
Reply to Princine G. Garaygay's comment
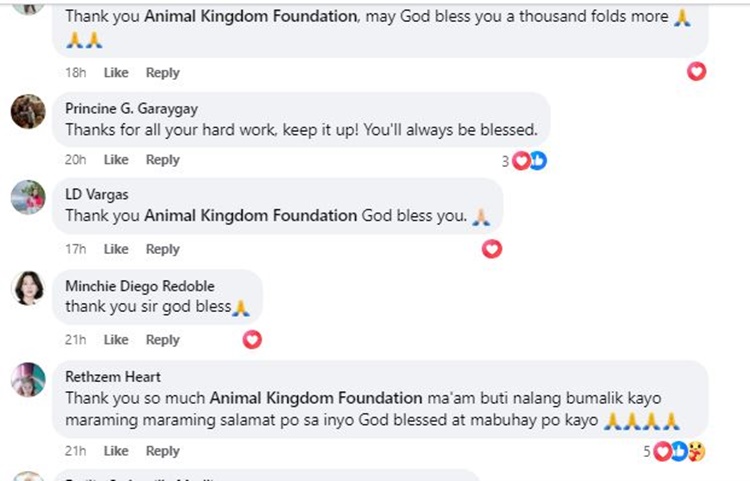coord(162,160)
